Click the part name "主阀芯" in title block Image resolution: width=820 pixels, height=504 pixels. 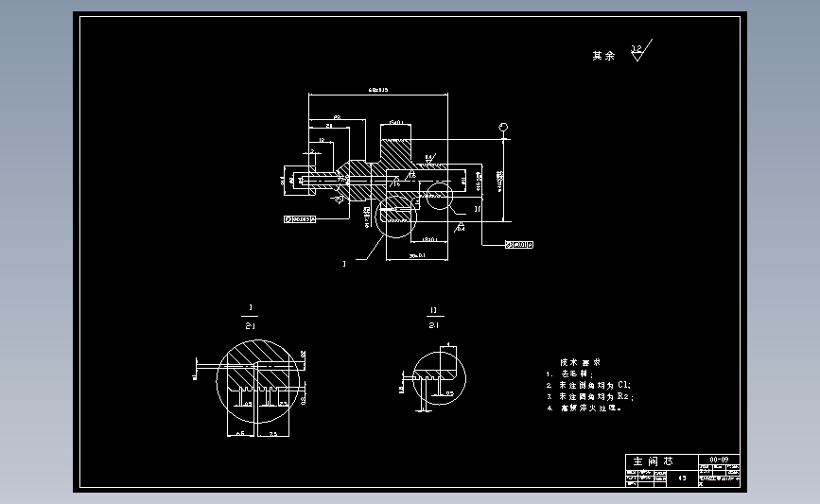[x=654, y=461]
